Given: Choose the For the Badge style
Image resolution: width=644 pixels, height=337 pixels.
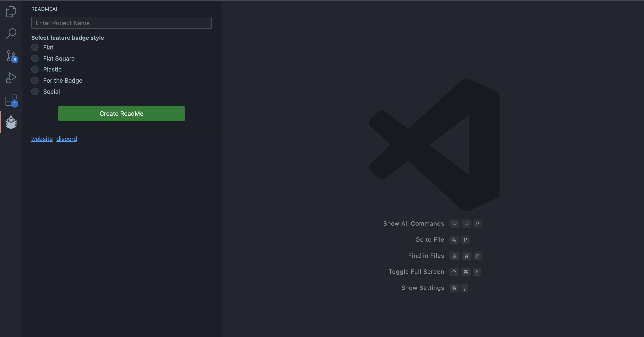Looking at the screenshot, I should tap(35, 81).
